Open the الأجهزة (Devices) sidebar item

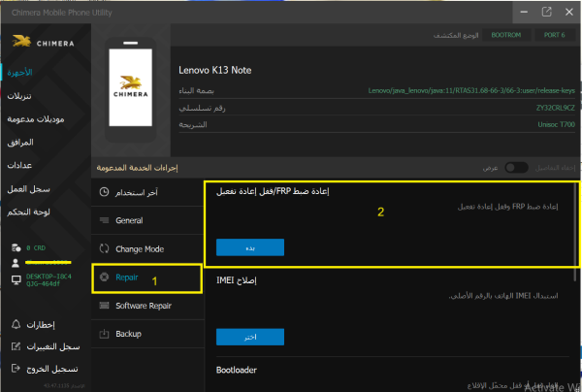click(x=20, y=73)
